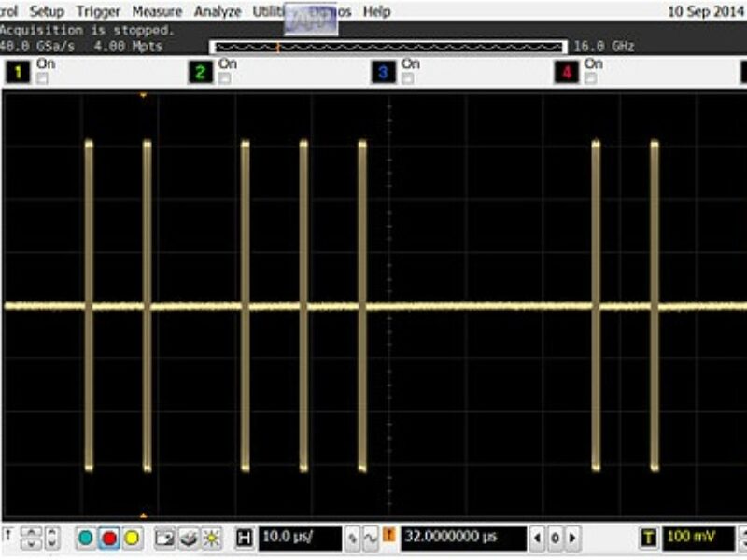Click the print icon in bottom toolbar
747x560 pixels.
coord(188,539)
